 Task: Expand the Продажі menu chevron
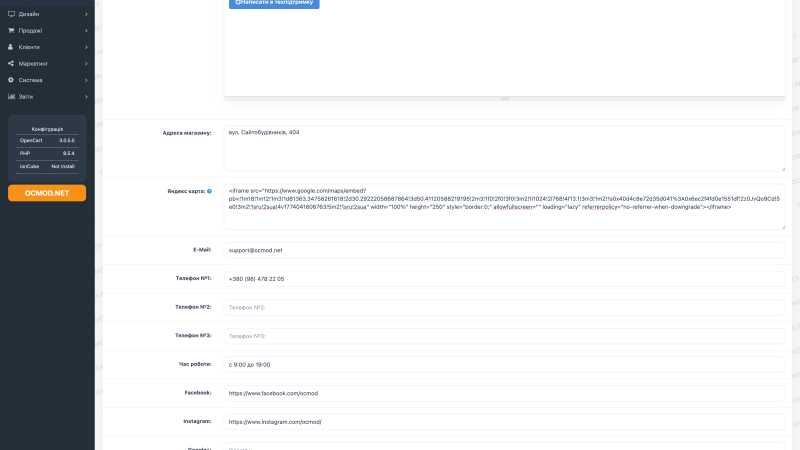tap(86, 31)
